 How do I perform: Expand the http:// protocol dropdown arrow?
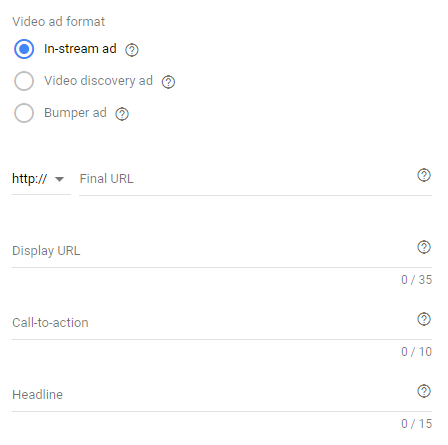click(59, 179)
